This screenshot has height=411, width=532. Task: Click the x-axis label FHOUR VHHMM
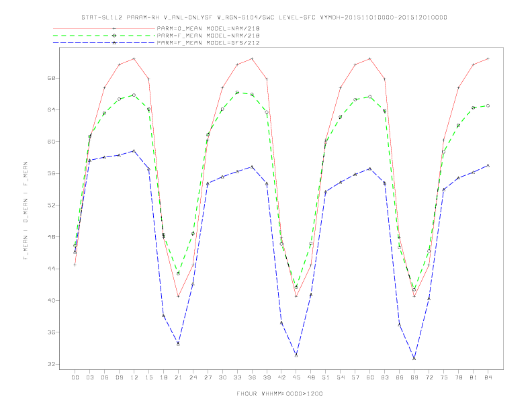tap(279, 394)
